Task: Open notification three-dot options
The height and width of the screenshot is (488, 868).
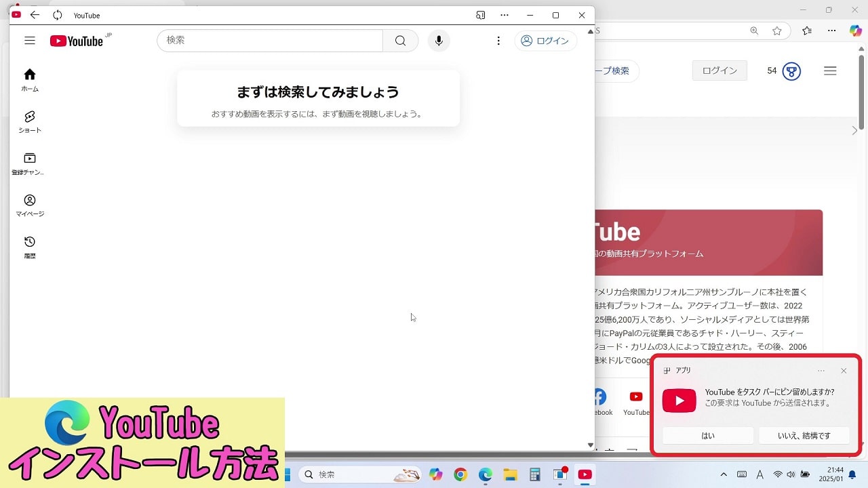Action: [x=821, y=371]
